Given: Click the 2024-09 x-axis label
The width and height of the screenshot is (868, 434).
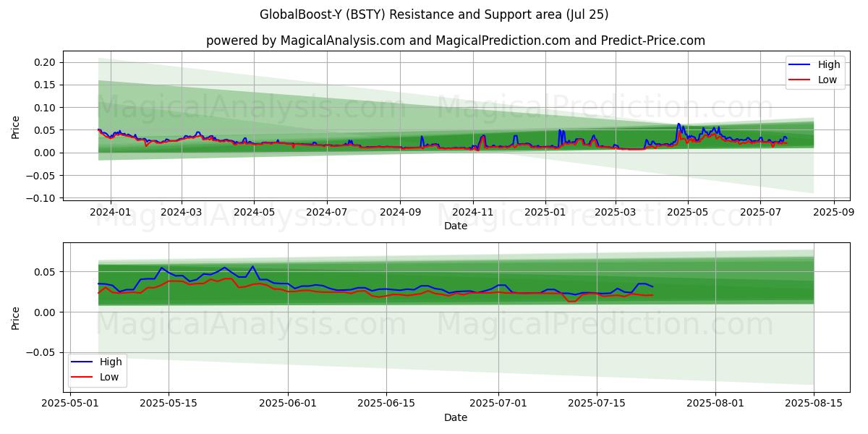Looking at the screenshot, I should [400, 212].
